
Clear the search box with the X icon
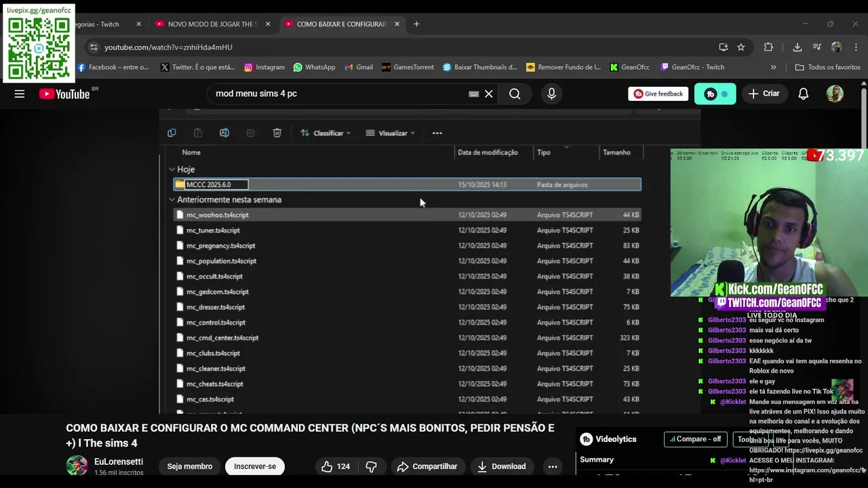pos(488,94)
